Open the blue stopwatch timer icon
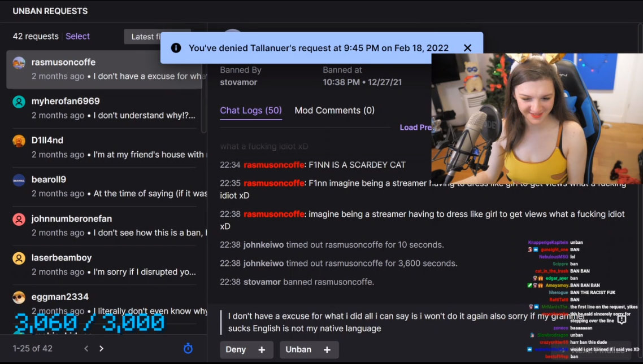Viewport: 643px width, 364px height. (188, 348)
